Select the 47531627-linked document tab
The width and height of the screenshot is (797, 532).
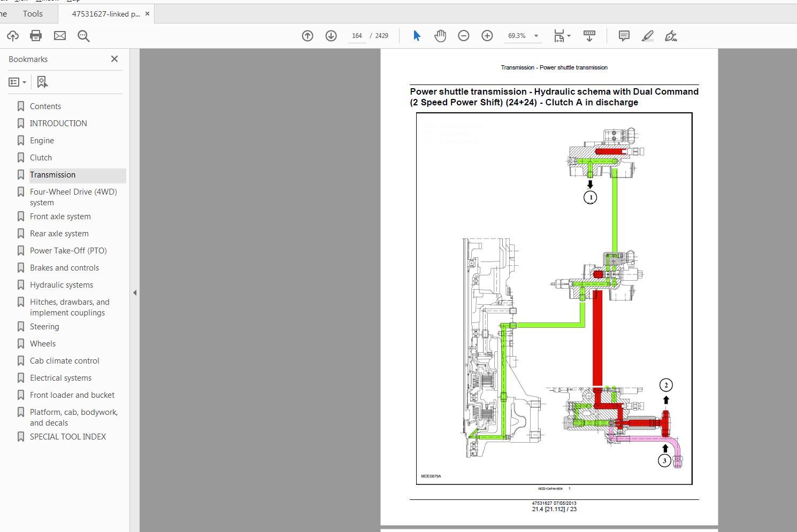pyautogui.click(x=105, y=14)
